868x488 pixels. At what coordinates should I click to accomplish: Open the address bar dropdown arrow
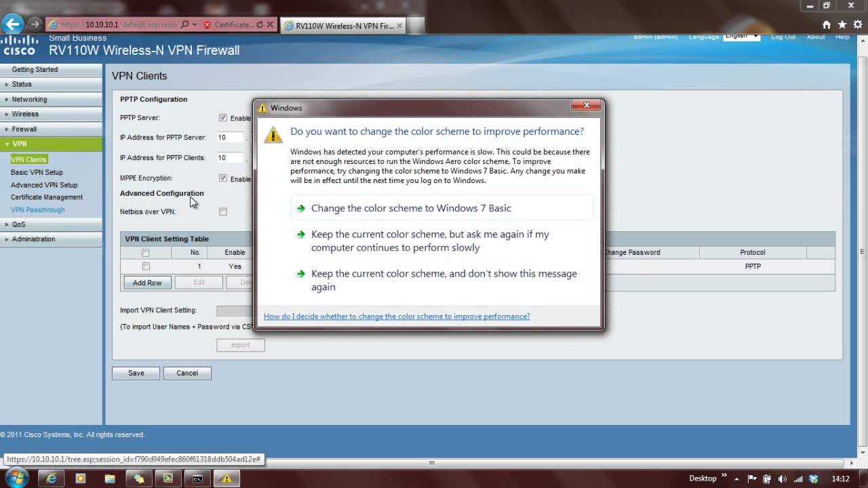click(x=195, y=25)
